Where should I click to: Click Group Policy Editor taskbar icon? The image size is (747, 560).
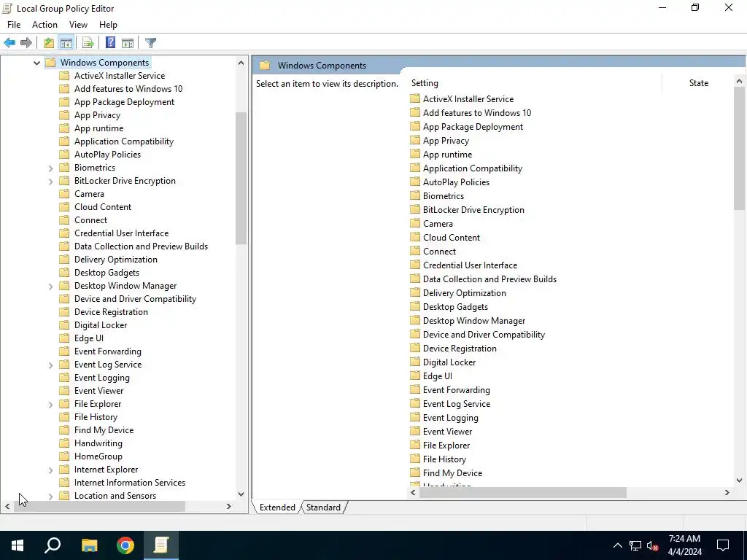[x=161, y=545]
